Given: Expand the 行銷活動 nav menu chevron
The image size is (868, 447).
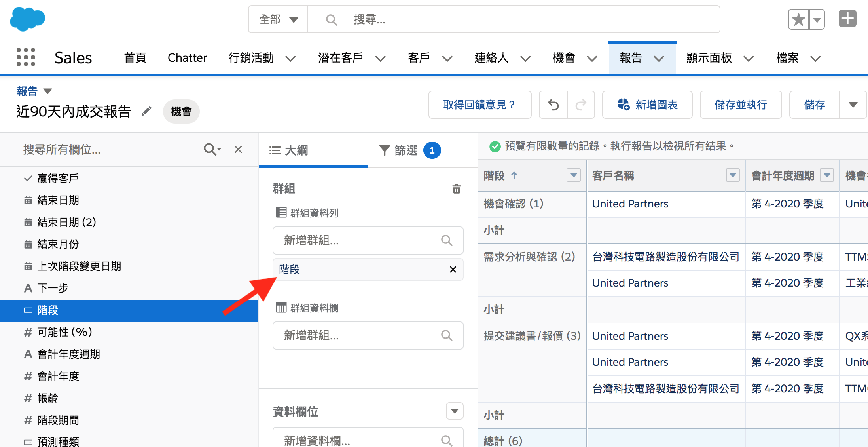Looking at the screenshot, I should click(291, 59).
